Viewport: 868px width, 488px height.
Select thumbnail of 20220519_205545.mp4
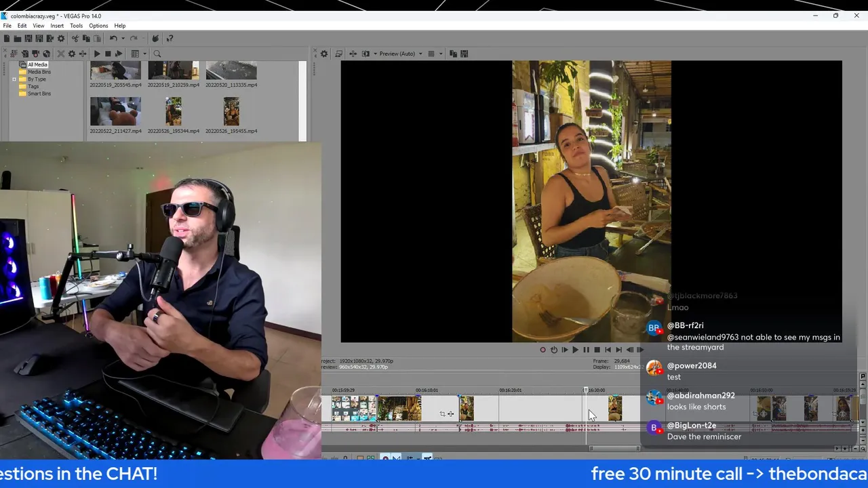coord(115,70)
